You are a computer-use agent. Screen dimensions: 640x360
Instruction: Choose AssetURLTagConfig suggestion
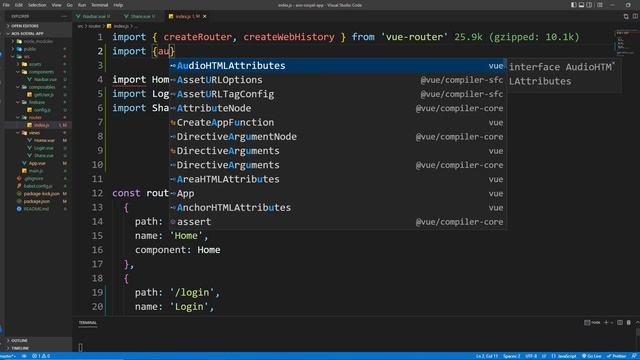coord(338,94)
